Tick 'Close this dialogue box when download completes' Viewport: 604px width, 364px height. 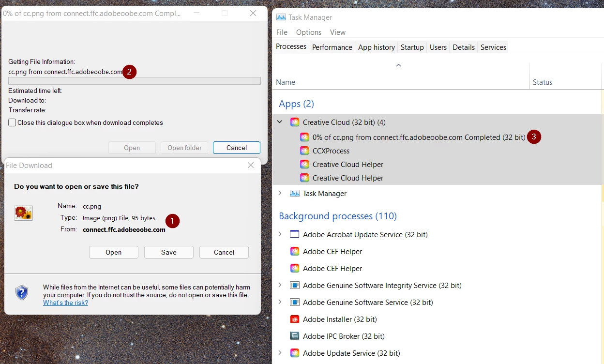click(12, 122)
